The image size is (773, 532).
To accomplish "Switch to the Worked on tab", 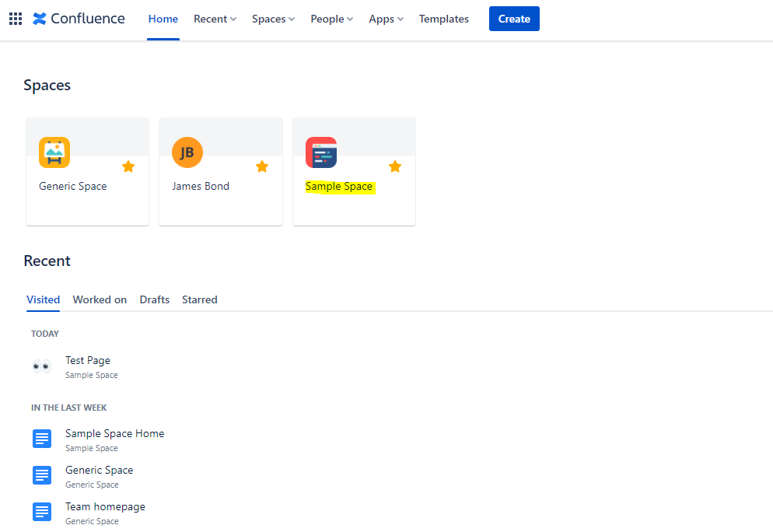I will click(100, 299).
